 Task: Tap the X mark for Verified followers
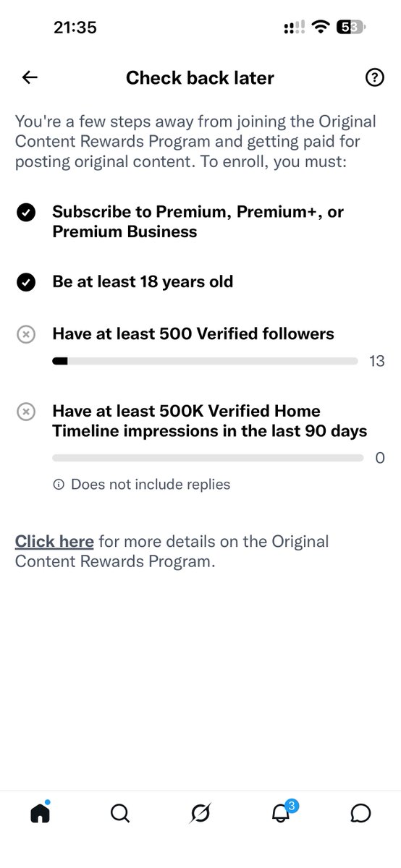(x=26, y=335)
